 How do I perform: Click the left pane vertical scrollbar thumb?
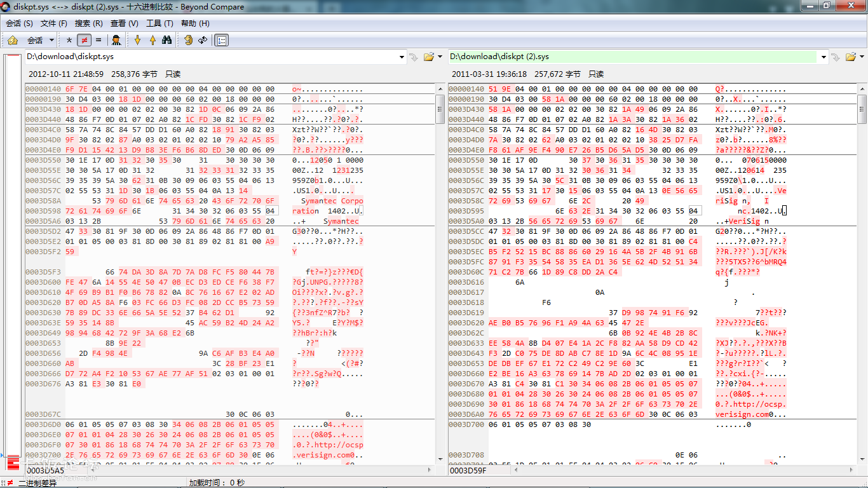point(440,109)
